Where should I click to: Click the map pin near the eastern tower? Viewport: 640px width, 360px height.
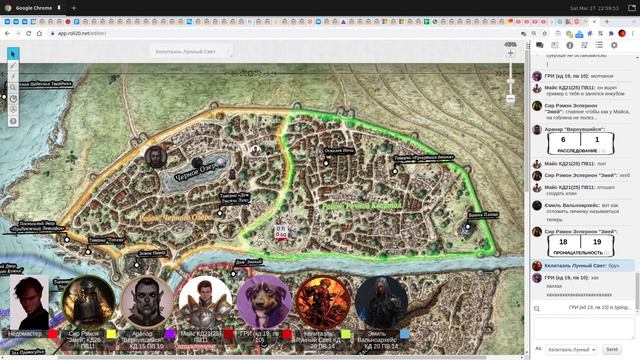click(x=468, y=227)
